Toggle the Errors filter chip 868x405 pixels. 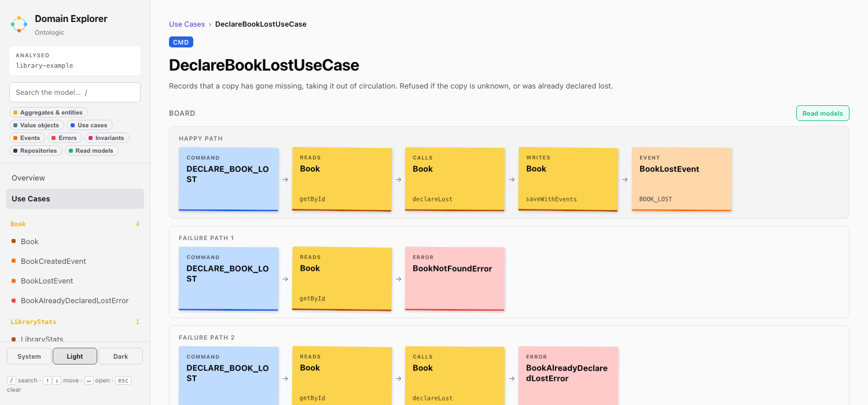coord(64,138)
